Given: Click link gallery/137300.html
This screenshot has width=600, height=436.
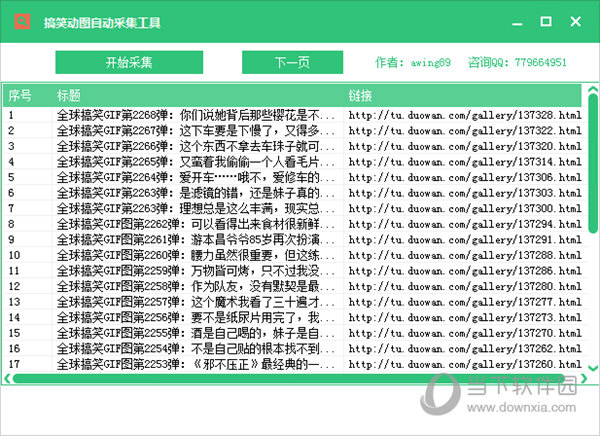Looking at the screenshot, I should click(465, 209).
